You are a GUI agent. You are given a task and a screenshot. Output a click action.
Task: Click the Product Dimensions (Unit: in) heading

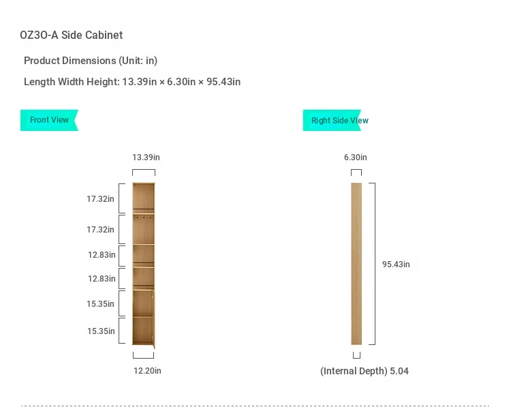click(x=91, y=61)
